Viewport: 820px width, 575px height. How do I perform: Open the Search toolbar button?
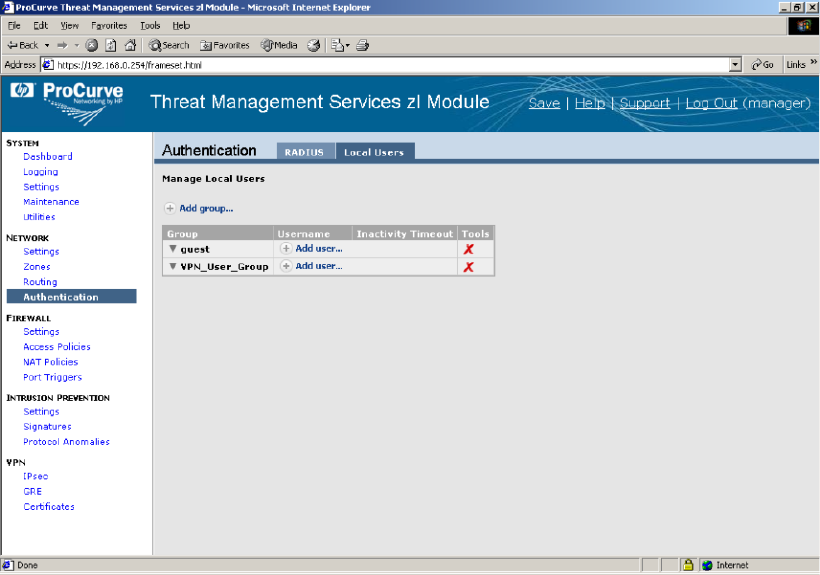[x=169, y=45]
